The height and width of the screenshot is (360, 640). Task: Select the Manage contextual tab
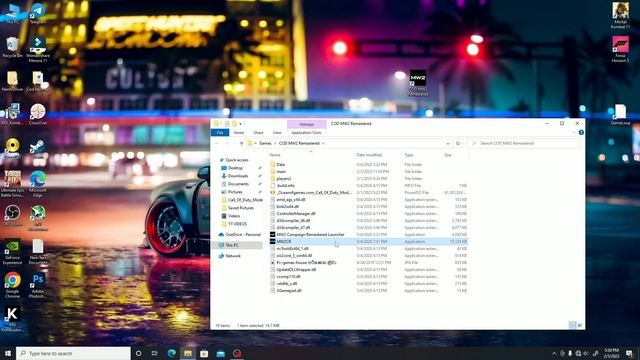pyautogui.click(x=307, y=124)
